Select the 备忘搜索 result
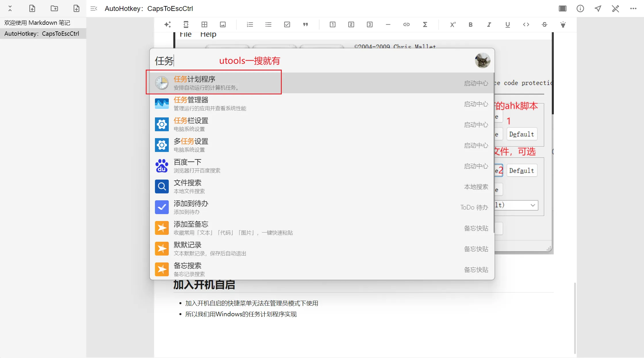Viewport: 644px width, 358px height. click(x=322, y=269)
